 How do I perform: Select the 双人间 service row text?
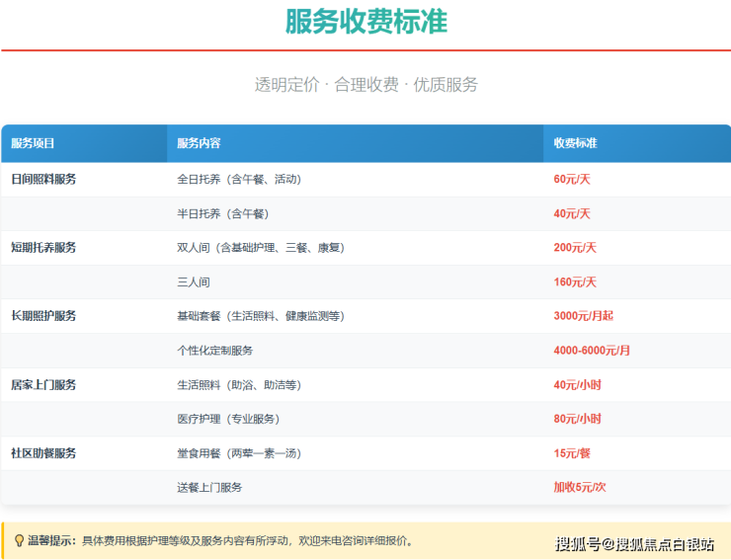[x=260, y=248]
